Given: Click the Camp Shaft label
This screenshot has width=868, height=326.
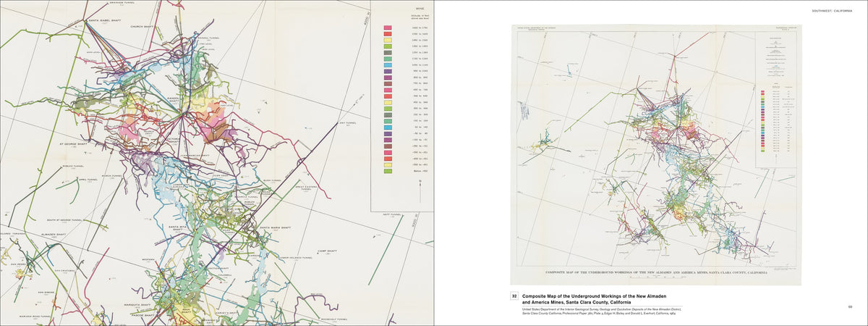Looking at the screenshot, I should tap(327, 251).
